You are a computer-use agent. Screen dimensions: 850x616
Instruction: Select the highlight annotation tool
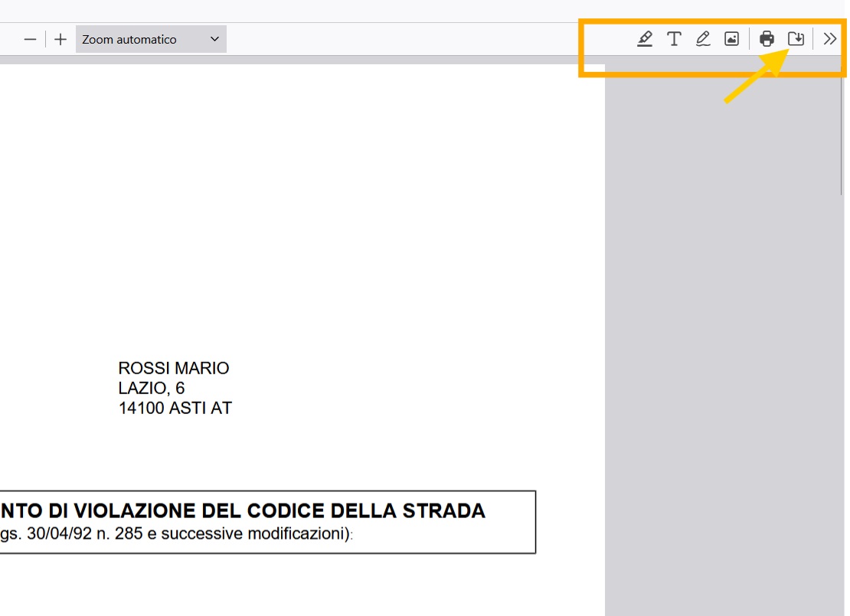pyautogui.click(x=645, y=39)
